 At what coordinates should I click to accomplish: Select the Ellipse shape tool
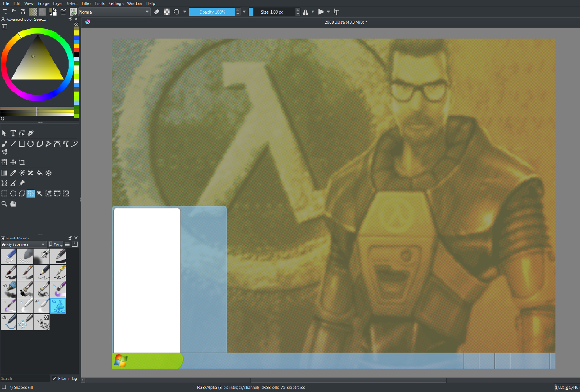pyautogui.click(x=30, y=144)
